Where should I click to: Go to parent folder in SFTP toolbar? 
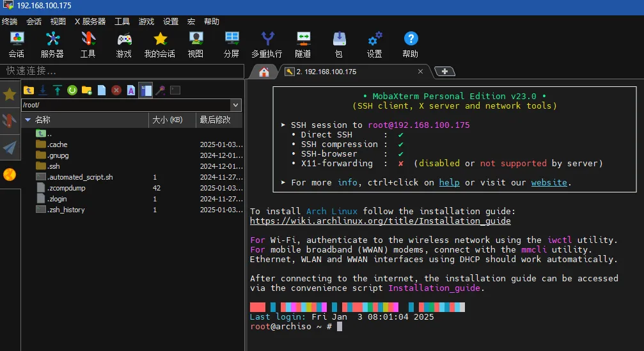tap(29, 90)
